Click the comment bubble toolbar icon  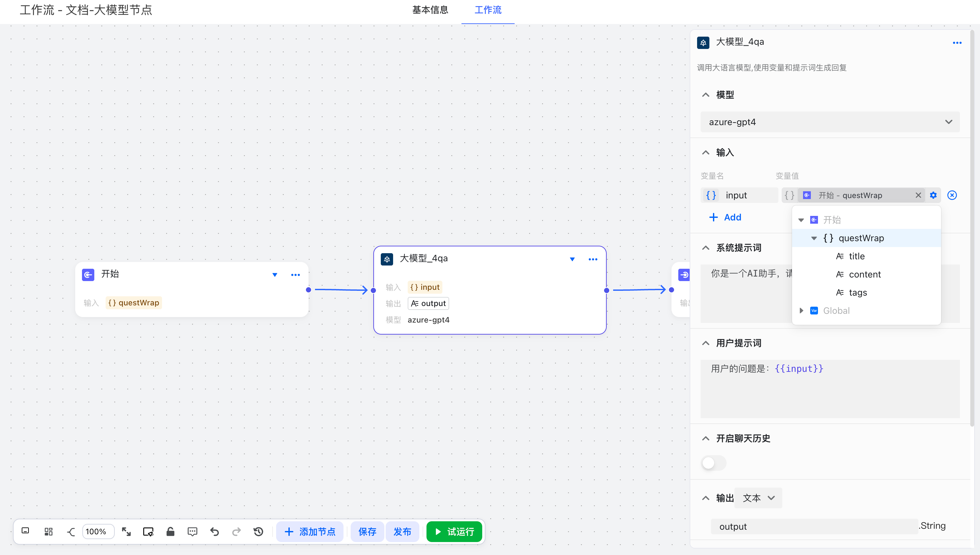click(x=192, y=531)
